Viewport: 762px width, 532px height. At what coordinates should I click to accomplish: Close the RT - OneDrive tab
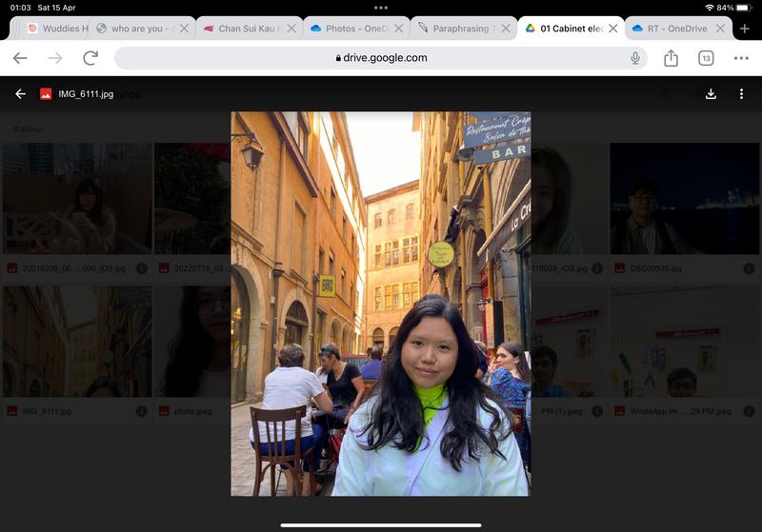720,29
